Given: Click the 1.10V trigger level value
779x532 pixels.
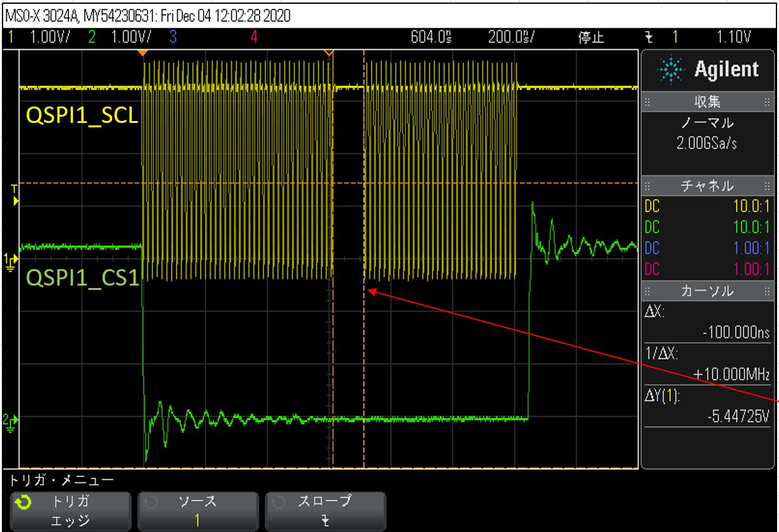Looking at the screenshot, I should (733, 38).
